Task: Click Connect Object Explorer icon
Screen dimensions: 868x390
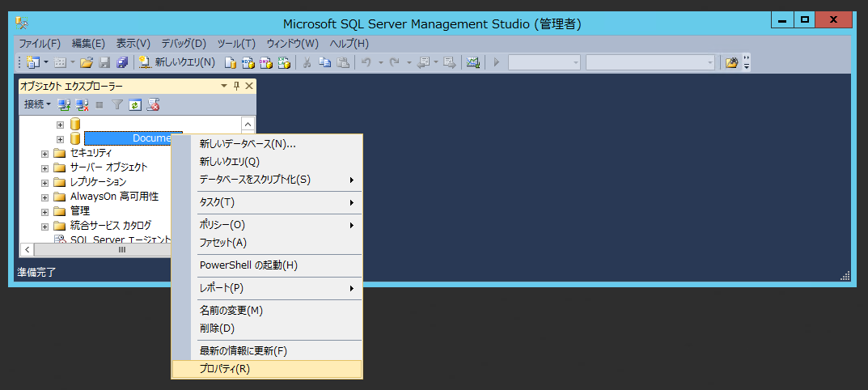Action: coord(64,104)
